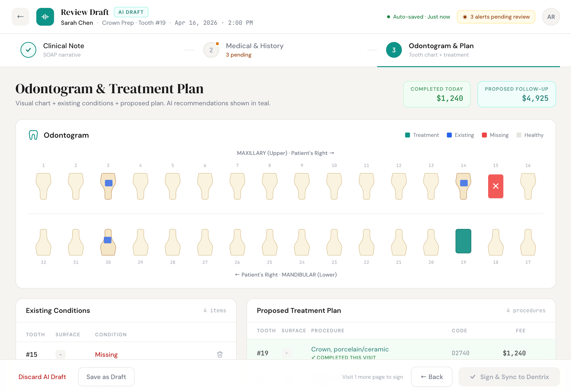Open the AR user avatar

tap(551, 17)
